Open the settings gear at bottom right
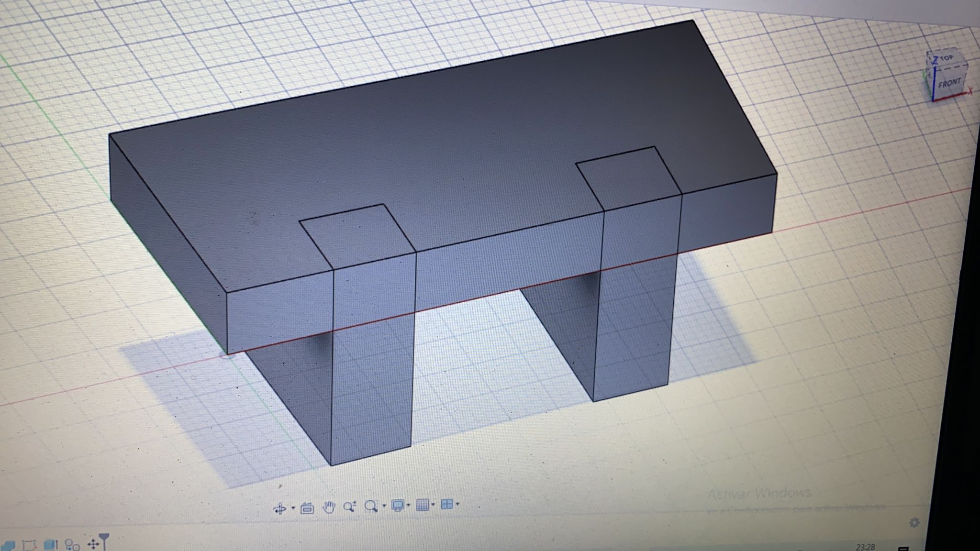The width and height of the screenshot is (980, 551). (x=914, y=523)
